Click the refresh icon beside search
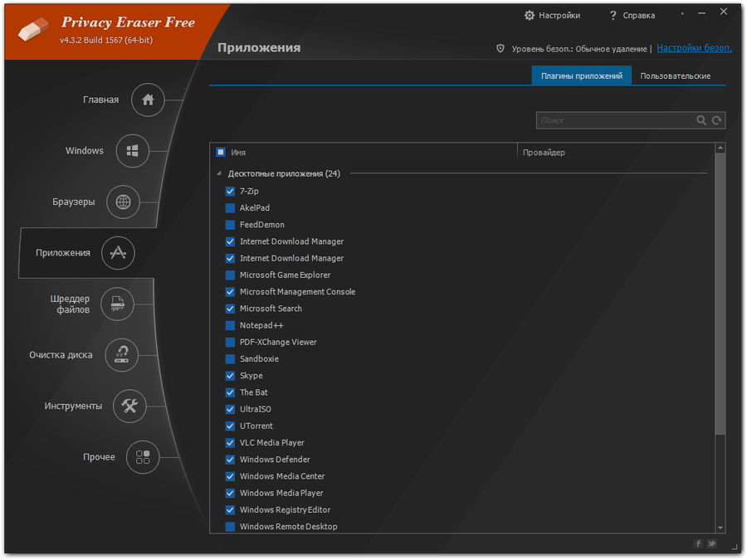Screen dimensions: 747x560 (x=716, y=120)
